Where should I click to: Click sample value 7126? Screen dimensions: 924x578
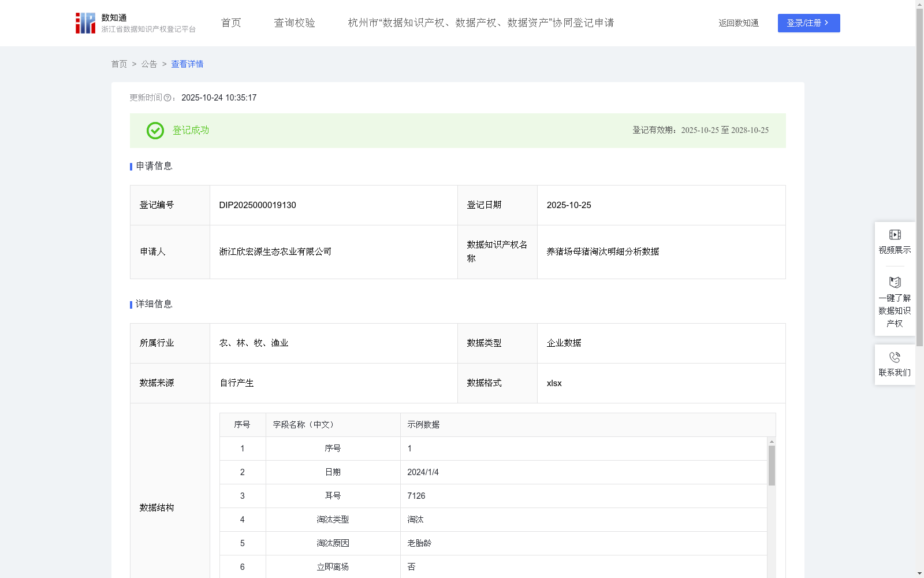tap(416, 496)
